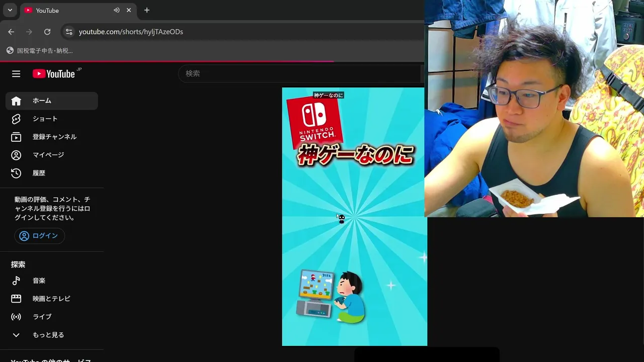Open 履歴 in the sidebar
Image resolution: width=644 pixels, height=362 pixels.
(52, 173)
